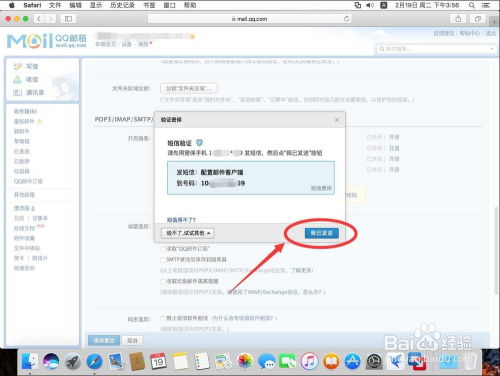Check 禁止收信软件删信 checkbox
The width and height of the screenshot is (500, 376).
[163, 318]
